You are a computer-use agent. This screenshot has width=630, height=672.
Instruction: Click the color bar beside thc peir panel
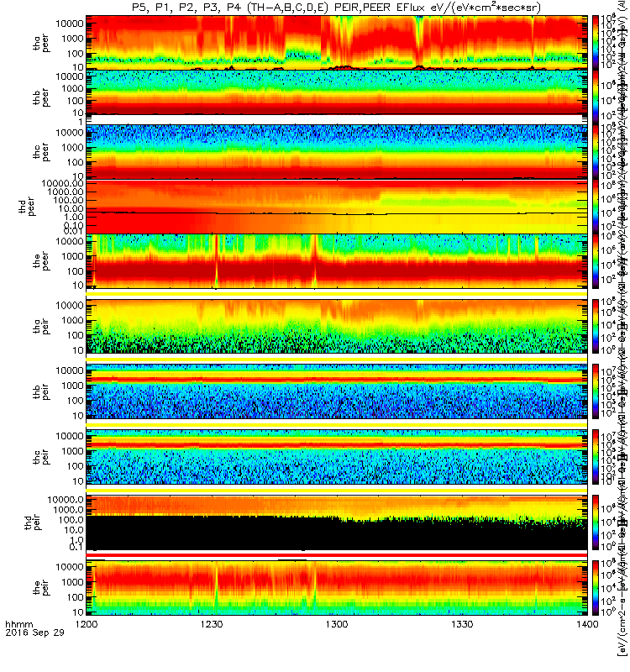point(596,457)
